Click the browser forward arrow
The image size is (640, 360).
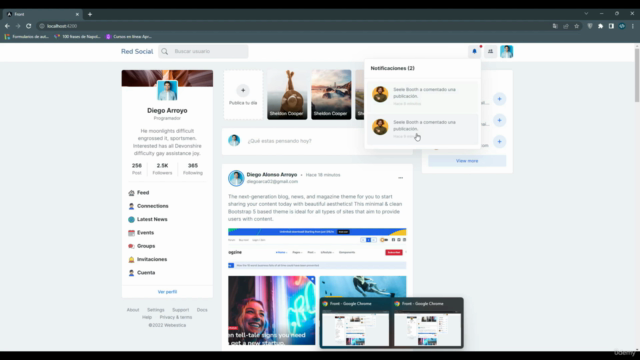pyautogui.click(x=18, y=26)
